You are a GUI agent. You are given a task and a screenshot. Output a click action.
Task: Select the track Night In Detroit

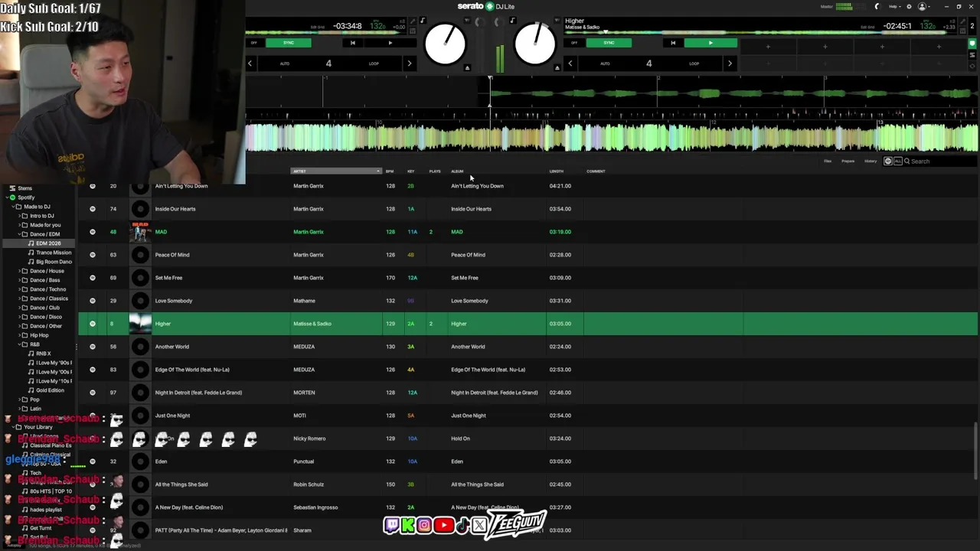click(x=198, y=393)
